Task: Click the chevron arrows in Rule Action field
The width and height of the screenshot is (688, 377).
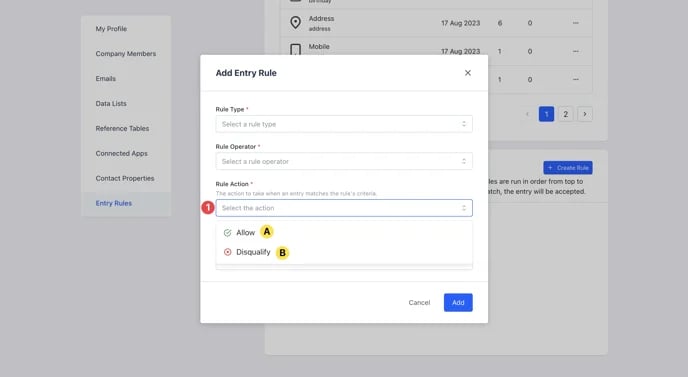Action: coord(464,208)
